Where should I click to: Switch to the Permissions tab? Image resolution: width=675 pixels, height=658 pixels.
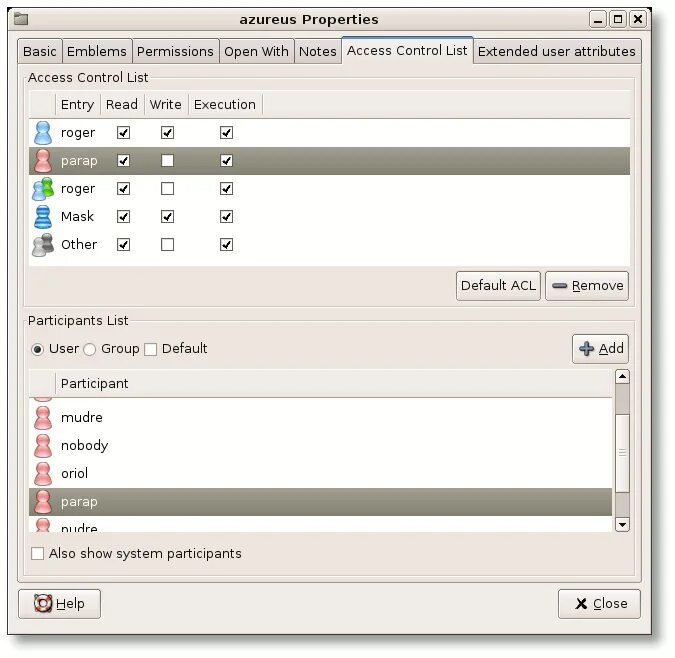click(x=175, y=51)
